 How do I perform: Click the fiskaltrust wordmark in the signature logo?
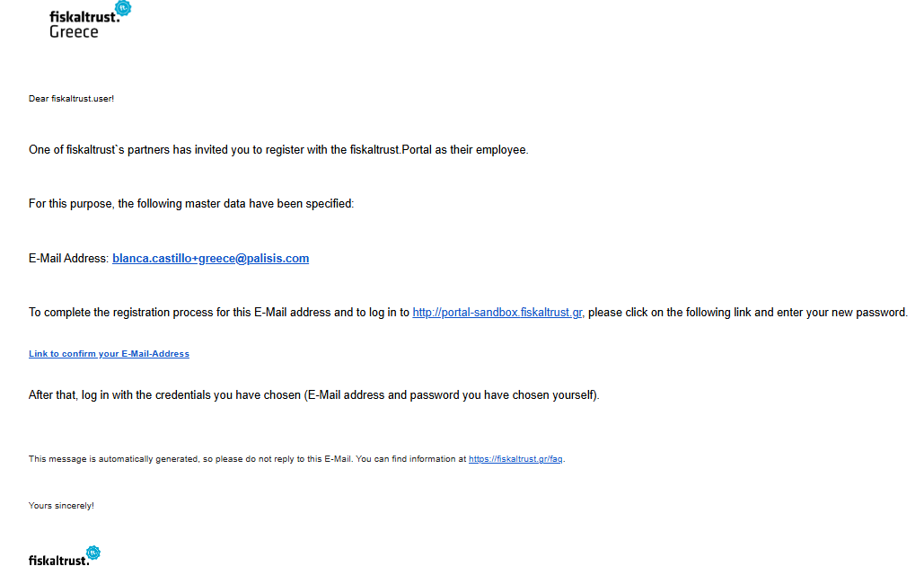click(x=58, y=561)
